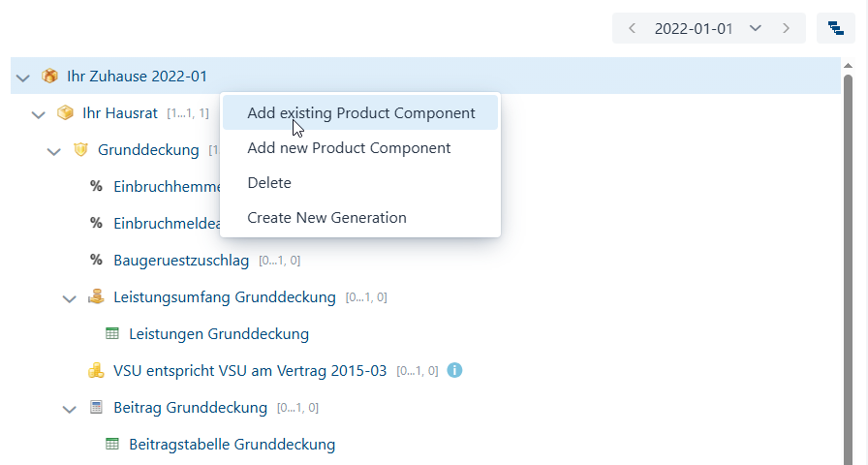This screenshot has width=868, height=465.
Task: Open the 2022-01-01 date dropdown
Action: pyautogui.click(x=755, y=28)
